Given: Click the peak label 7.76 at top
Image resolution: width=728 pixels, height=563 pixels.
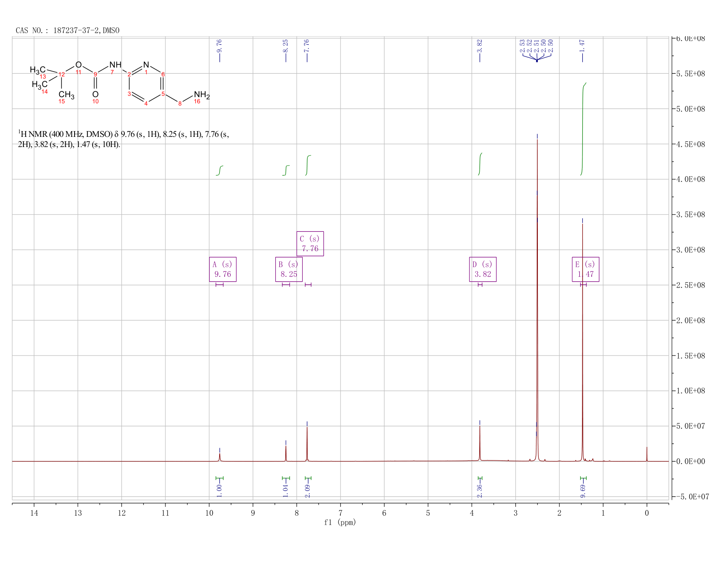Looking at the screenshot, I should [x=307, y=45].
